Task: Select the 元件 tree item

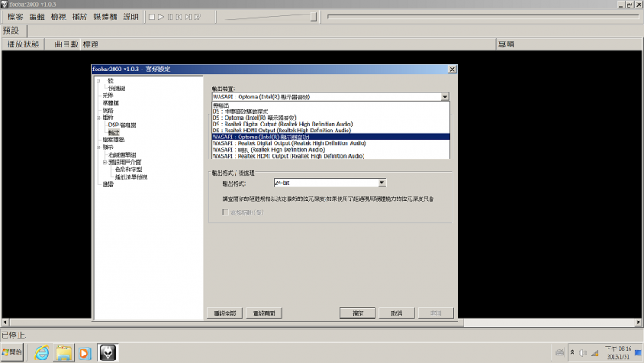Action: (x=108, y=95)
